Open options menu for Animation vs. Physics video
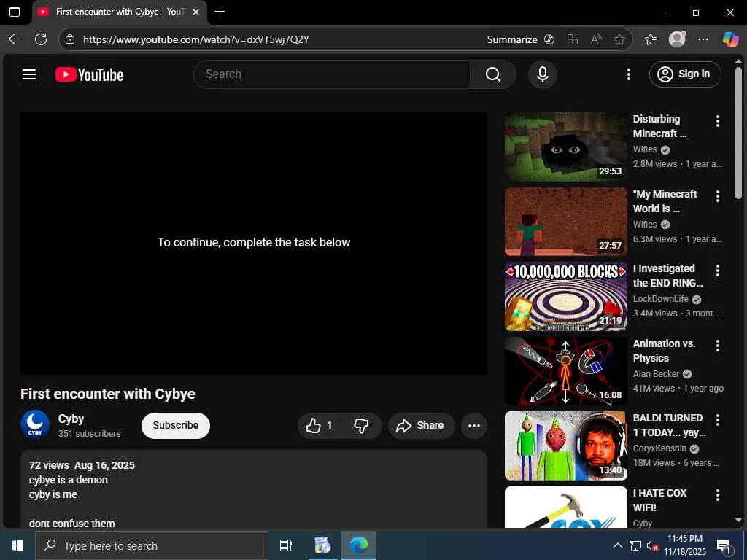 coord(718,345)
